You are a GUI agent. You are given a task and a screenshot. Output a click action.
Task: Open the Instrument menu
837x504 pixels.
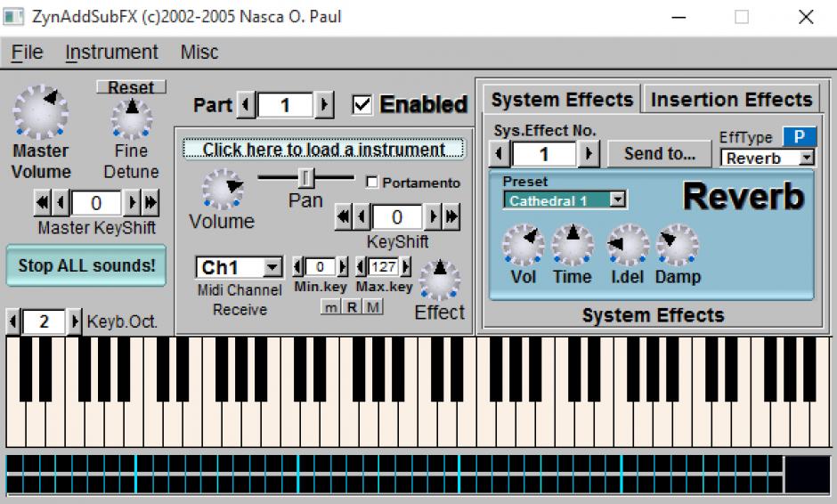pos(111,53)
